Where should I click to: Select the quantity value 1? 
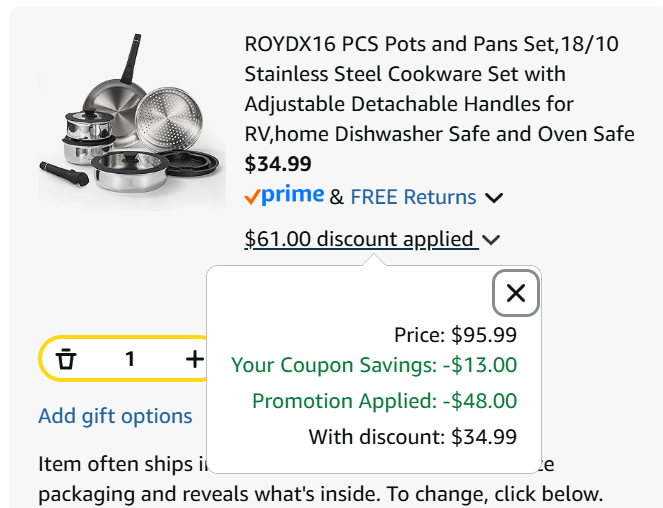(x=130, y=359)
